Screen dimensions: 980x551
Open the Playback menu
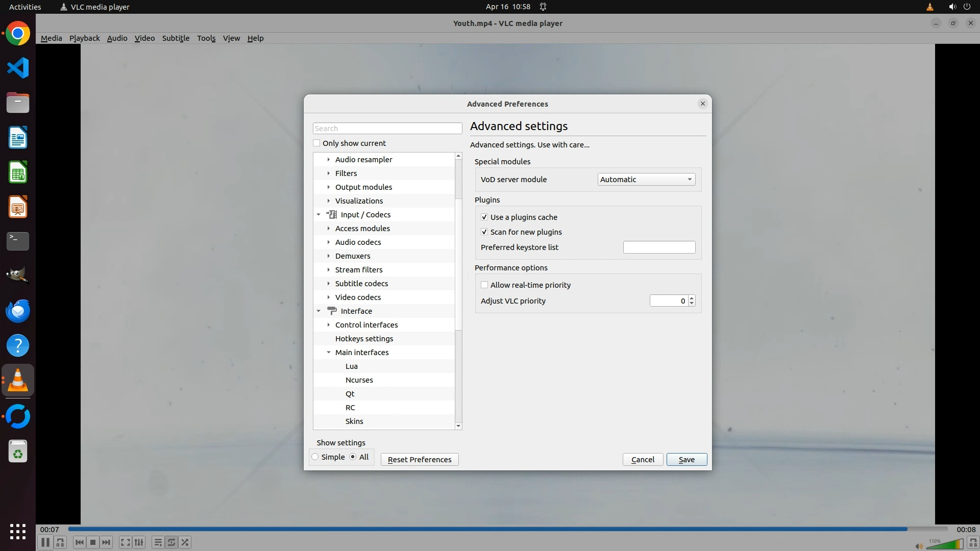click(84, 38)
